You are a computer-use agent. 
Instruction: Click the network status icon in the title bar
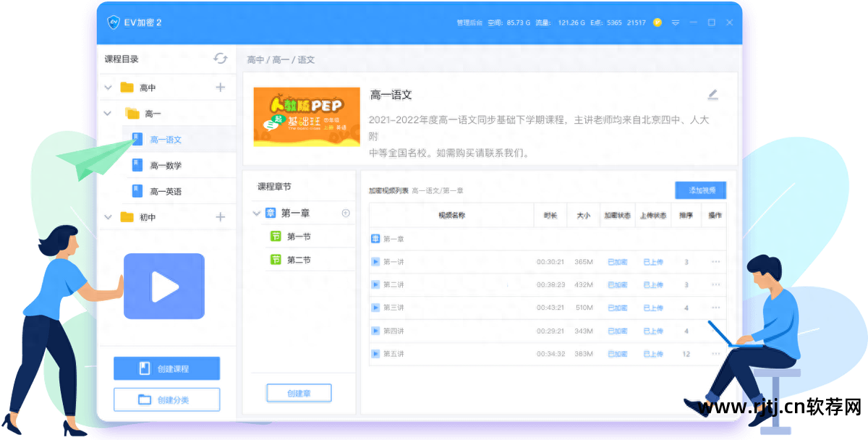[x=676, y=22]
